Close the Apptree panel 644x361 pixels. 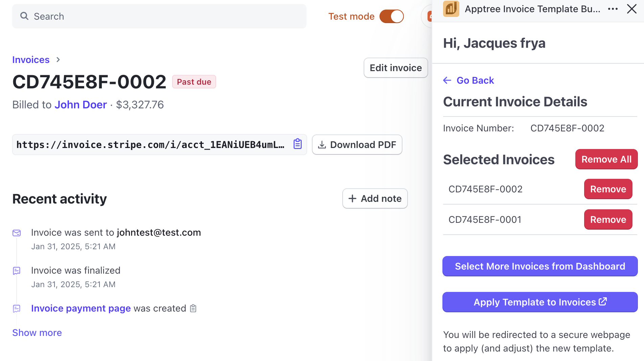pyautogui.click(x=631, y=9)
